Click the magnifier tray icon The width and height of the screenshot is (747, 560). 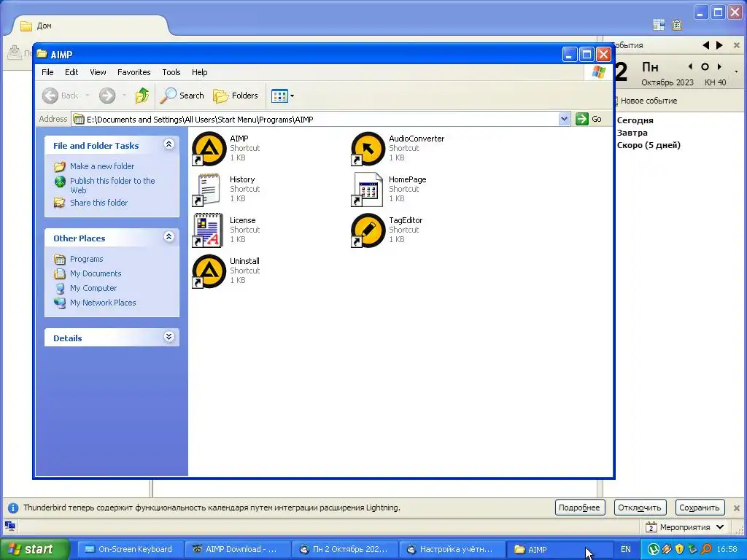click(x=706, y=550)
